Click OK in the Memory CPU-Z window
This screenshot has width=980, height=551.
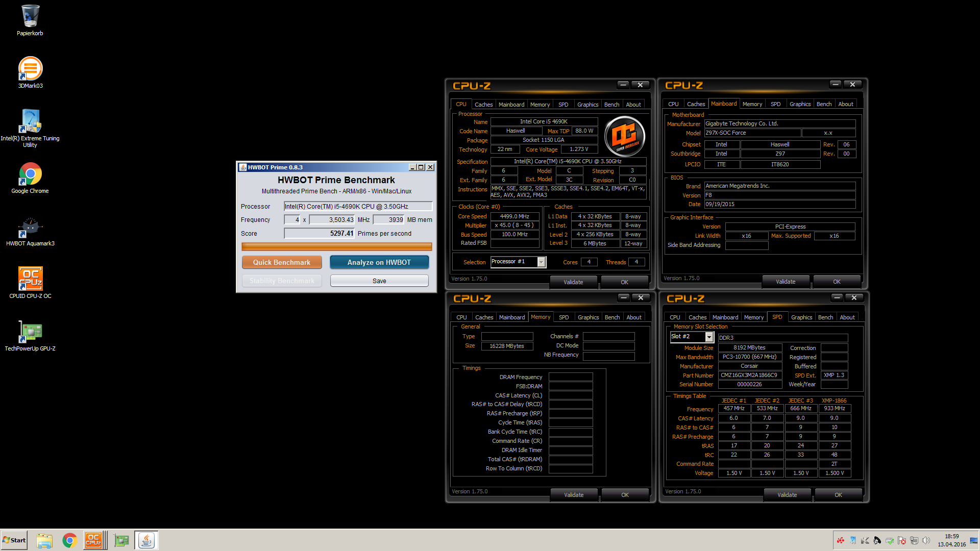pyautogui.click(x=625, y=494)
